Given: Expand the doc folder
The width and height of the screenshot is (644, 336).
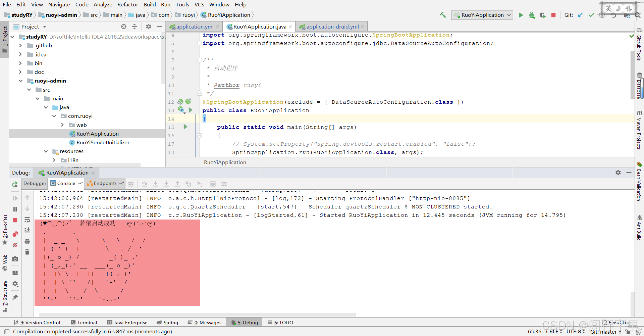Looking at the screenshot, I should tap(20, 72).
